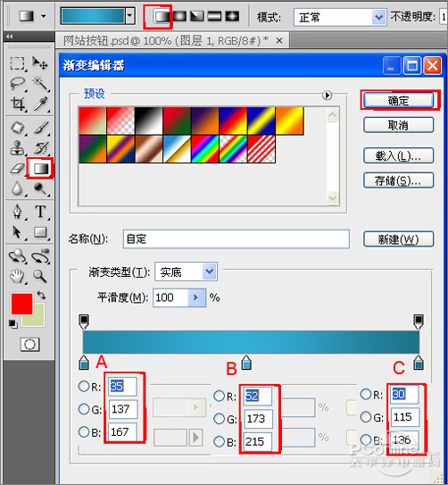
Task: Select B radio button for stop B
Action: pyautogui.click(x=219, y=441)
